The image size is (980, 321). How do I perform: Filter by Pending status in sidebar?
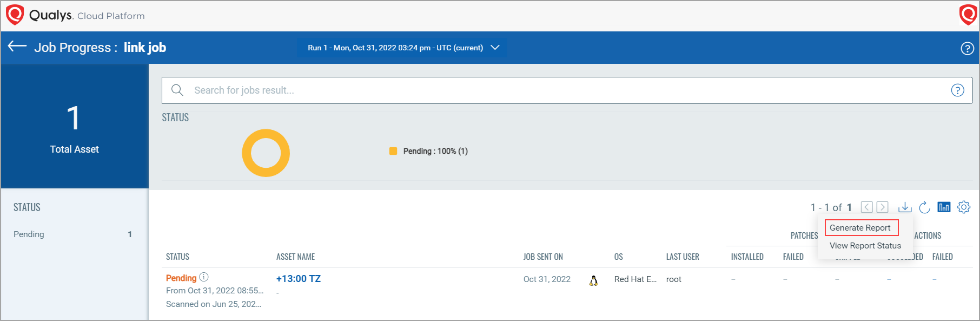coord(29,234)
